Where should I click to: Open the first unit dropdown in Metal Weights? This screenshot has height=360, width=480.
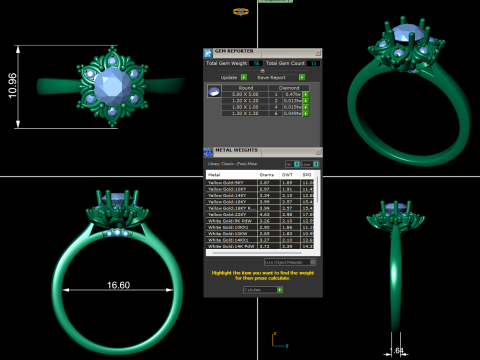(x=292, y=164)
